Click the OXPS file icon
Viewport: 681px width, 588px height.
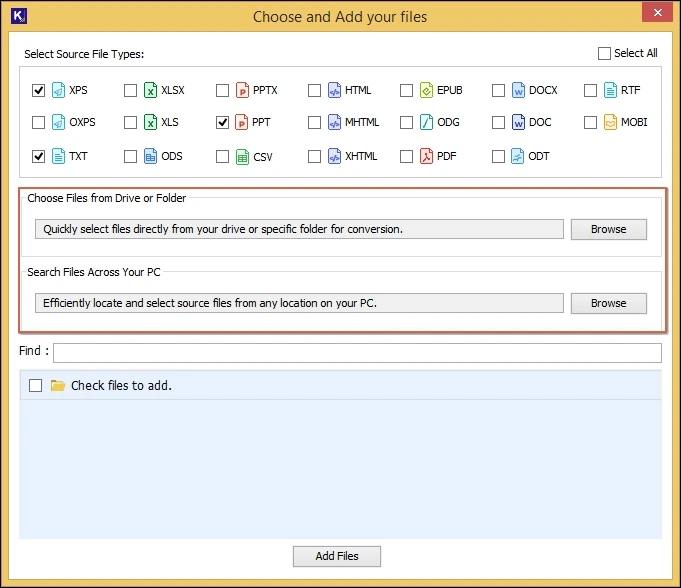tap(58, 122)
